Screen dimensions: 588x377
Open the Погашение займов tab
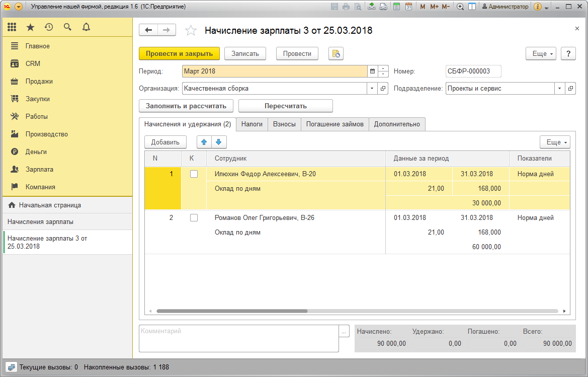[335, 124]
